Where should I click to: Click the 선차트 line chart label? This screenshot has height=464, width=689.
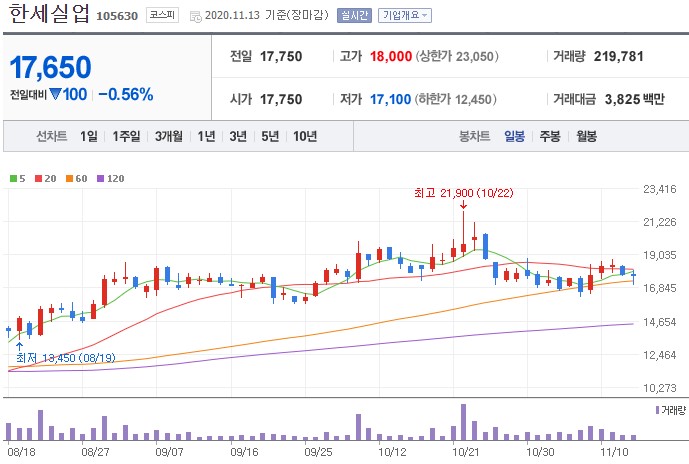51,136
